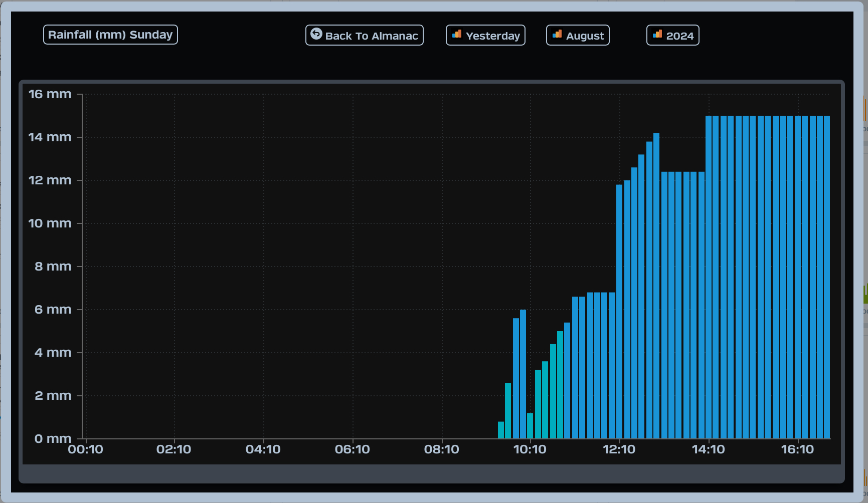This screenshot has width=868, height=503.
Task: Click the Back To Almanac button
Action: 365,35
